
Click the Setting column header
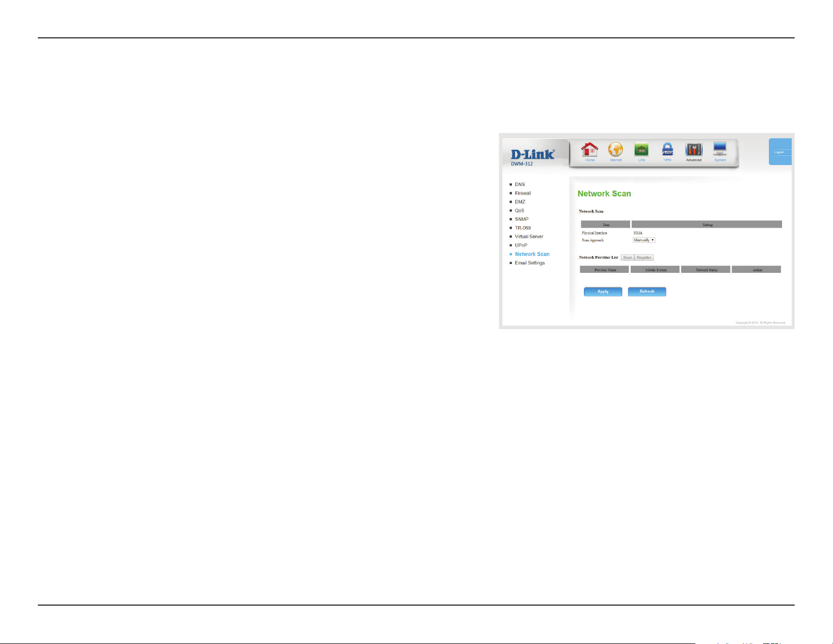707,224
